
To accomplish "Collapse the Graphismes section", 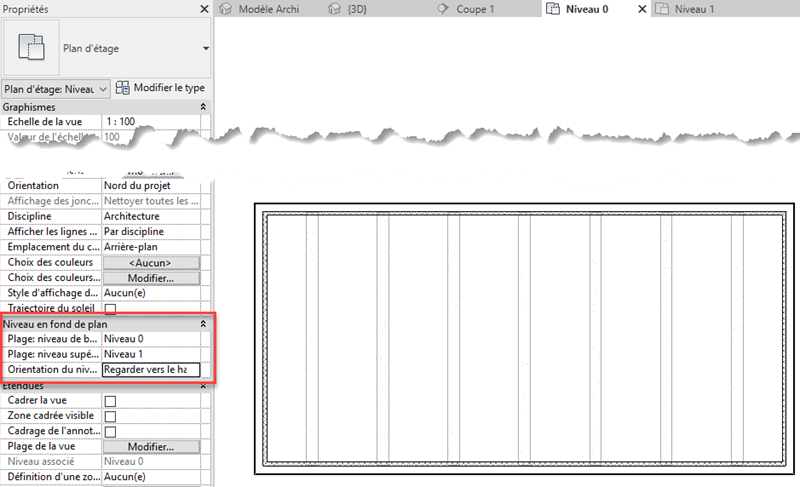I will pyautogui.click(x=204, y=106).
